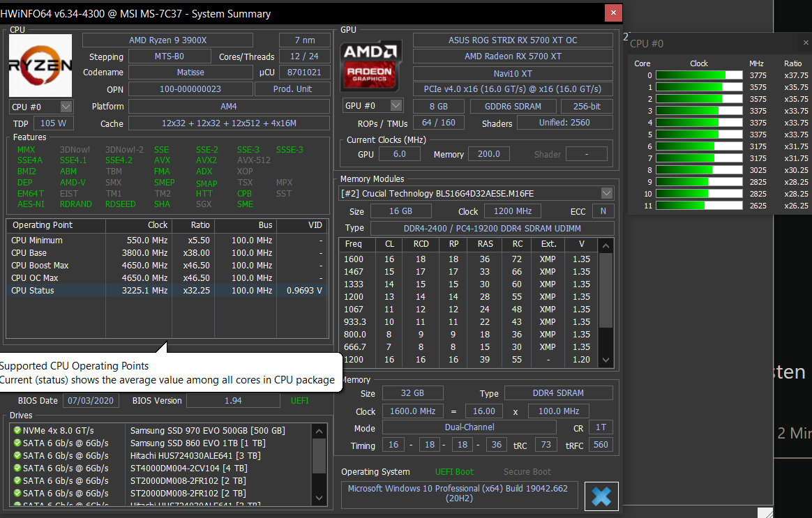Click the BIOS Date 07/03/2020 field
812x518 pixels.
click(91, 401)
